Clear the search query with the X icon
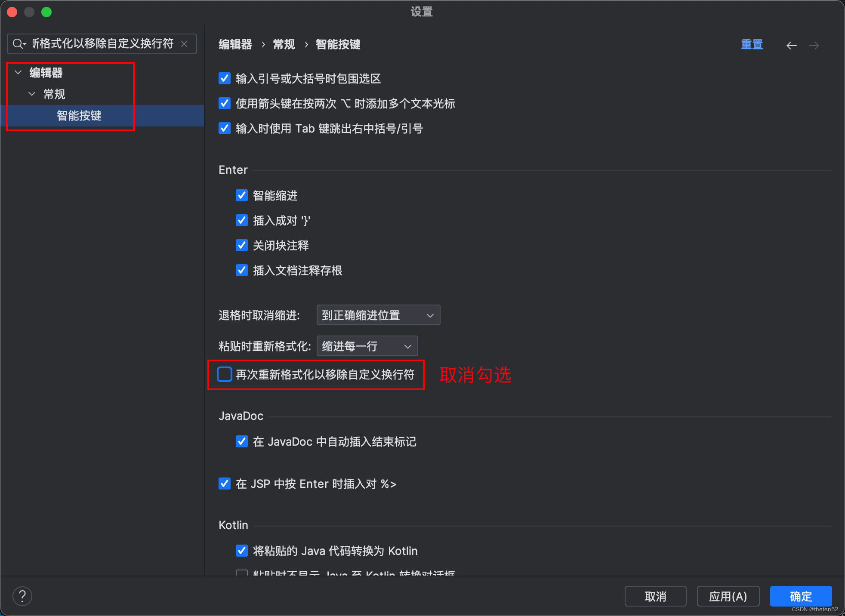Screen dimensions: 845x616 click(x=184, y=43)
